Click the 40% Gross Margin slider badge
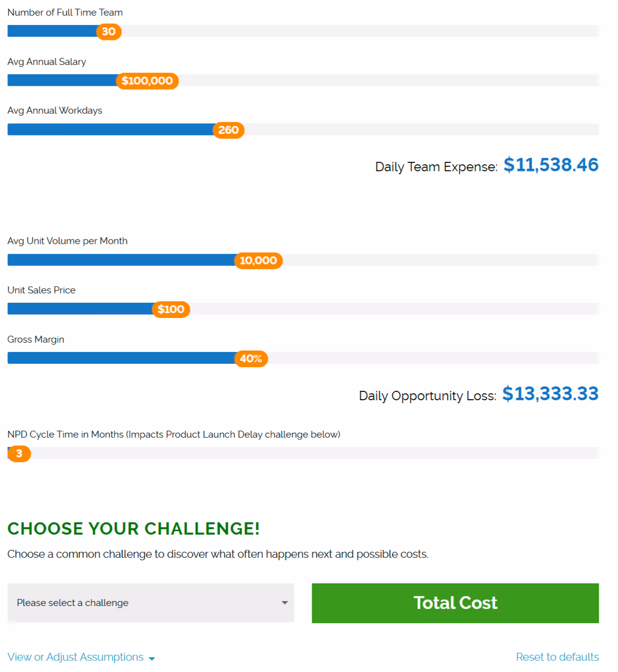The height and width of the screenshot is (672, 618). pos(251,359)
